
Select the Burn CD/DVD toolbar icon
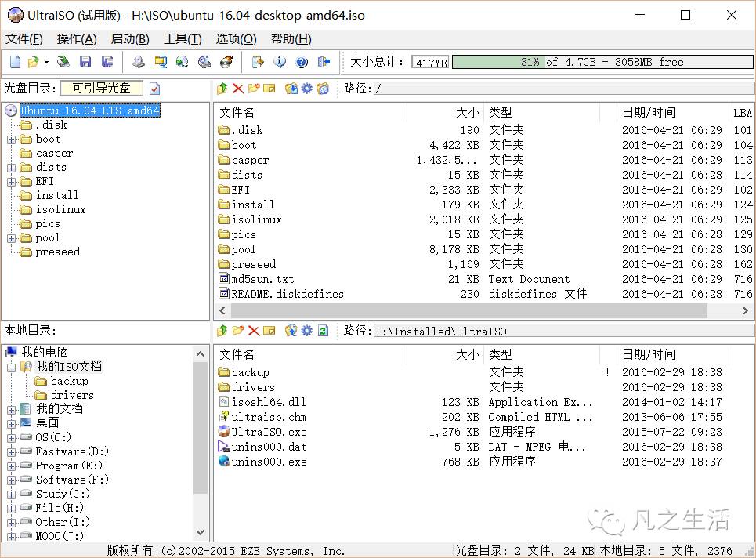click(225, 62)
